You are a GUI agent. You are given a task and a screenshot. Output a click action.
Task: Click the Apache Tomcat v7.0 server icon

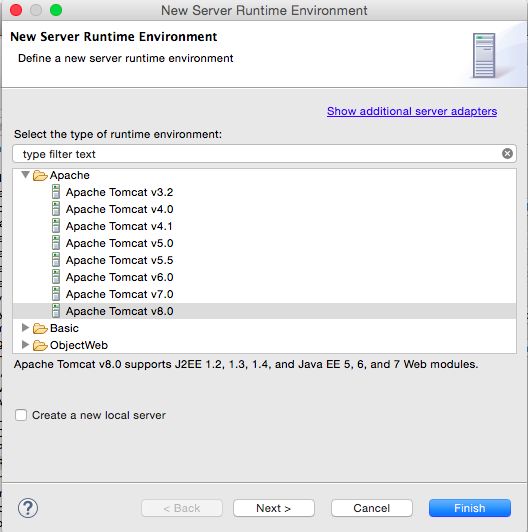click(56, 293)
